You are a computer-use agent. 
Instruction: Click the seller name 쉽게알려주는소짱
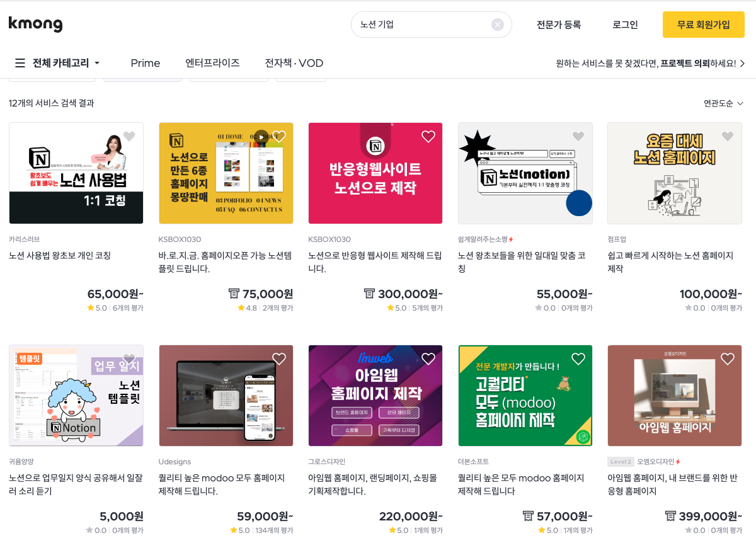pyautogui.click(x=483, y=239)
